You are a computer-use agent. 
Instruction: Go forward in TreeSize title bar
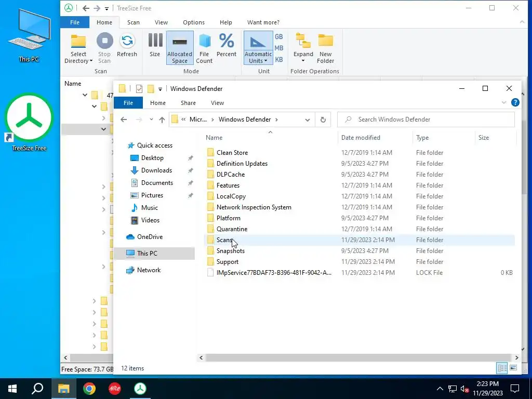(x=97, y=8)
